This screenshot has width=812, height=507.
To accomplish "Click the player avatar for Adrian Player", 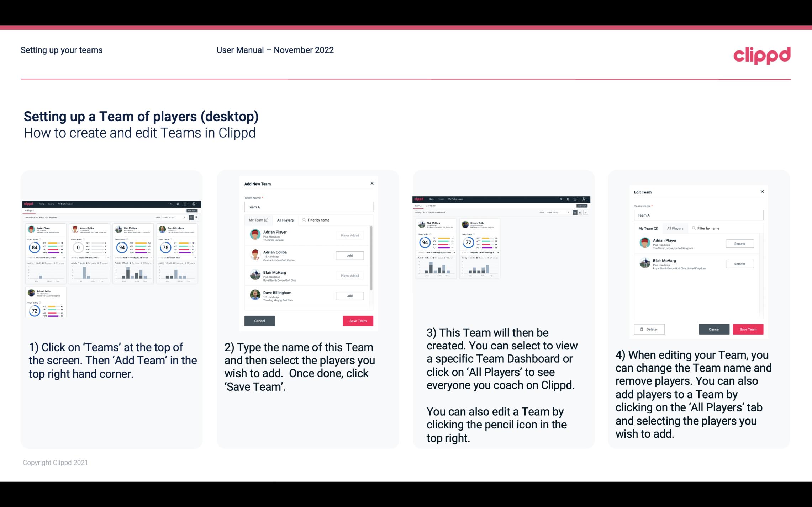I will point(255,235).
